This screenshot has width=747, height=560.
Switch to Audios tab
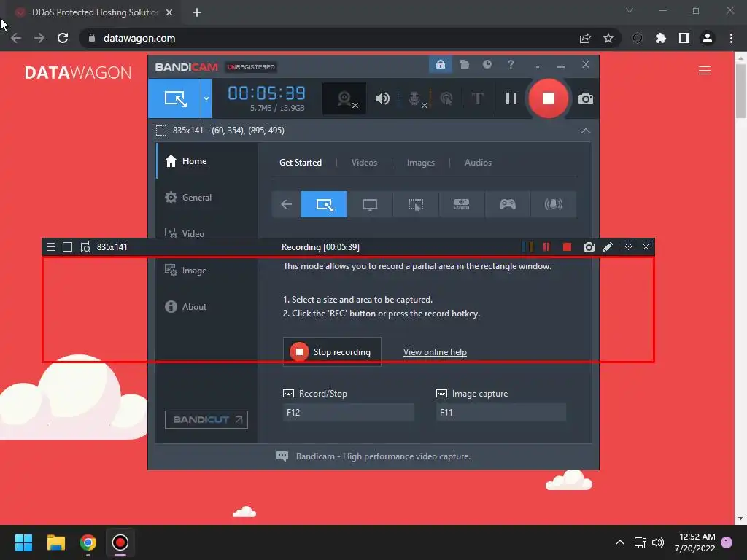coord(478,163)
